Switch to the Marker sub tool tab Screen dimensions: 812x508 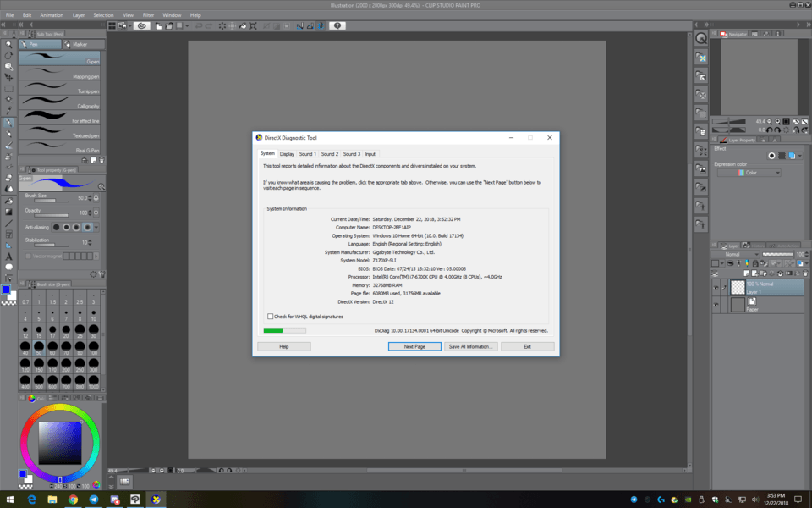tap(81, 44)
